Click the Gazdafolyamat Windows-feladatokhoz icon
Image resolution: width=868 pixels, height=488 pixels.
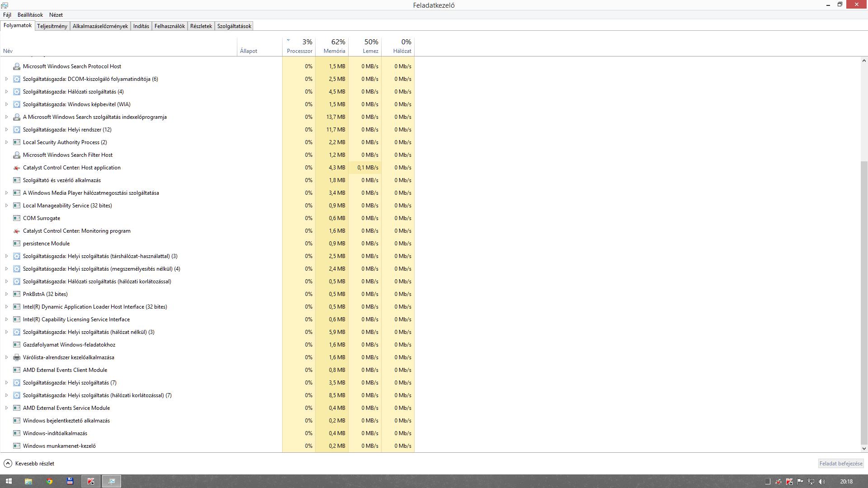click(x=17, y=345)
